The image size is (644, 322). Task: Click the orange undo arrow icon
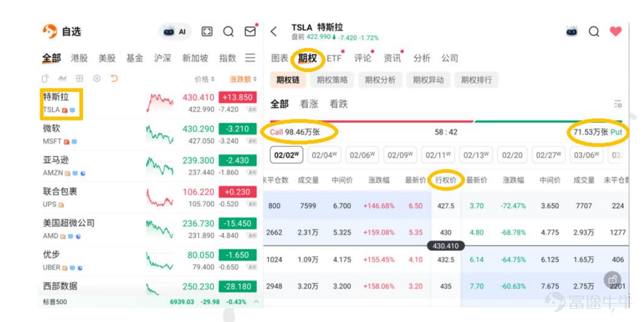[114, 79]
